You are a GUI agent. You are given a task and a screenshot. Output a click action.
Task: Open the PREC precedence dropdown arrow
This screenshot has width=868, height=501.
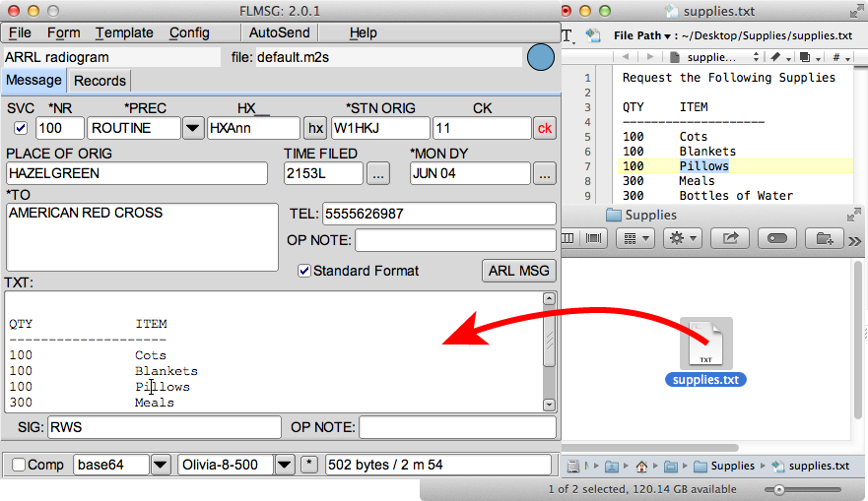(193, 128)
